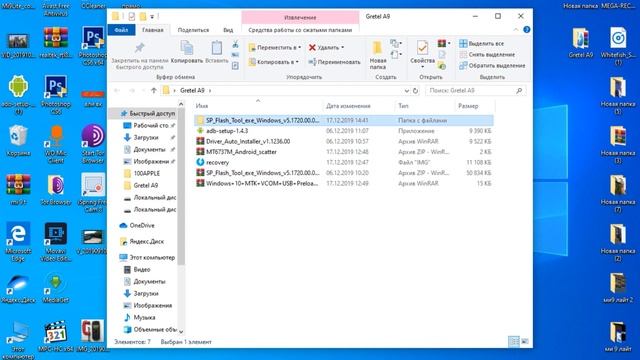Click the Pin to Quick Access icon

point(140,48)
